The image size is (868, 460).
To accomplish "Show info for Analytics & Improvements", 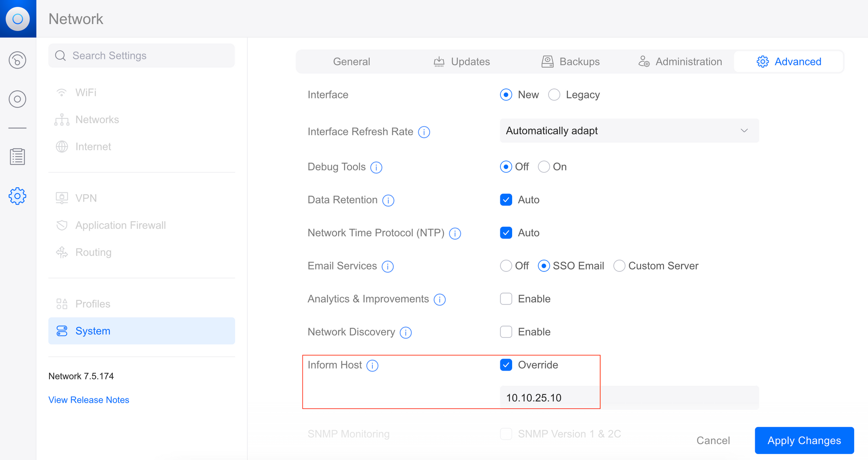I will coord(440,299).
